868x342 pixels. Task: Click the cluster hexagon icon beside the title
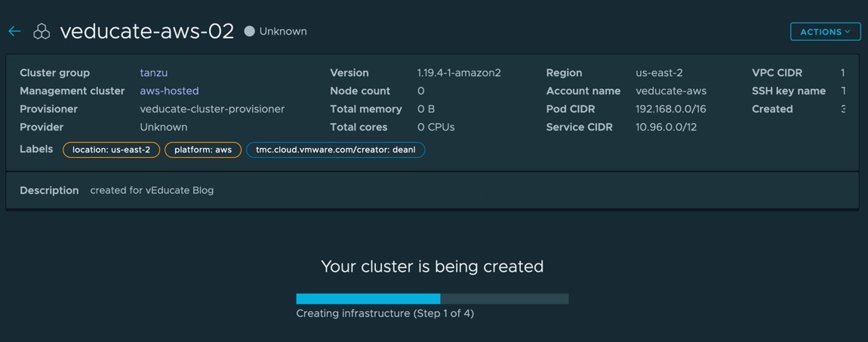[42, 32]
